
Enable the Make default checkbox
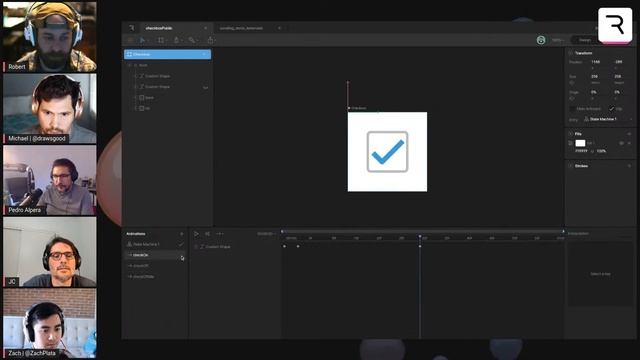click(x=573, y=109)
